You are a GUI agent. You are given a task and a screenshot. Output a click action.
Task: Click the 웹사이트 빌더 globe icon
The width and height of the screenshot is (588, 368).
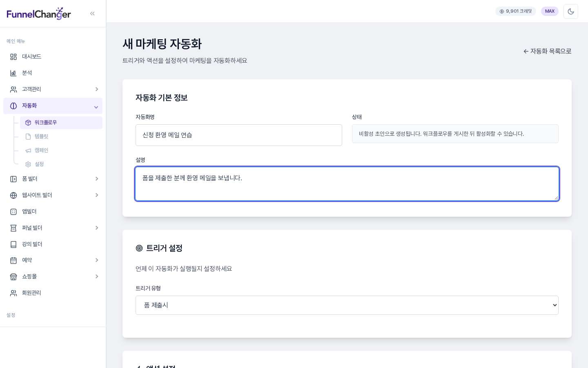coord(13,195)
